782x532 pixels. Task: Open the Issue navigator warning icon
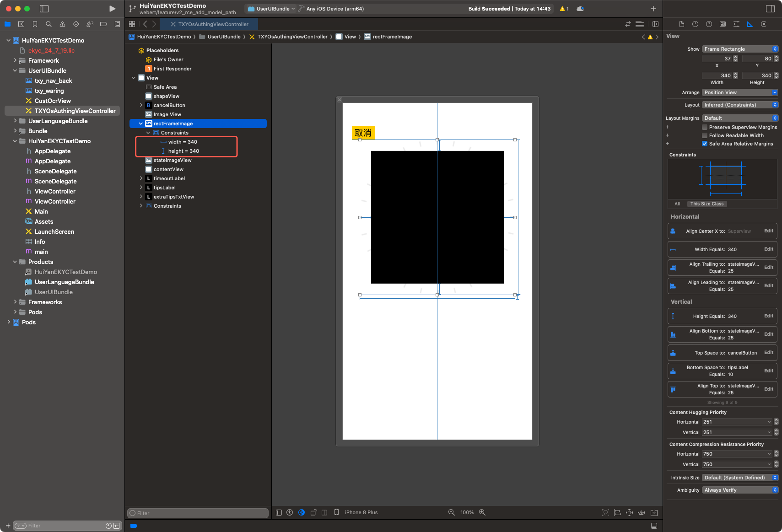[62, 24]
